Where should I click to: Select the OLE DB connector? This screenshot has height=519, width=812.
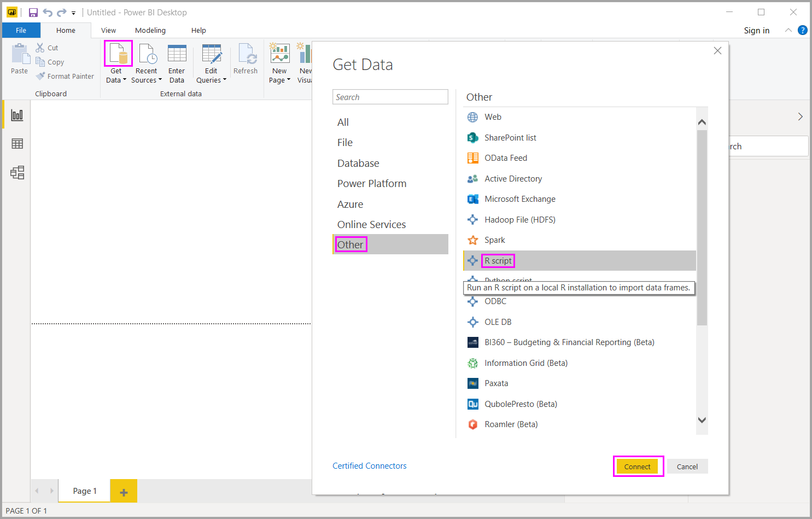pyautogui.click(x=580, y=322)
